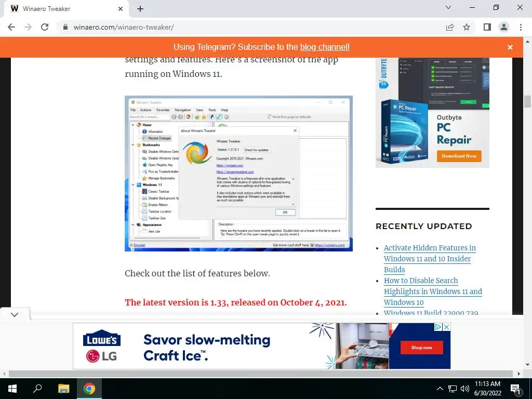
Task: Click Shop now in Lowe's ad
Action: [421, 348]
